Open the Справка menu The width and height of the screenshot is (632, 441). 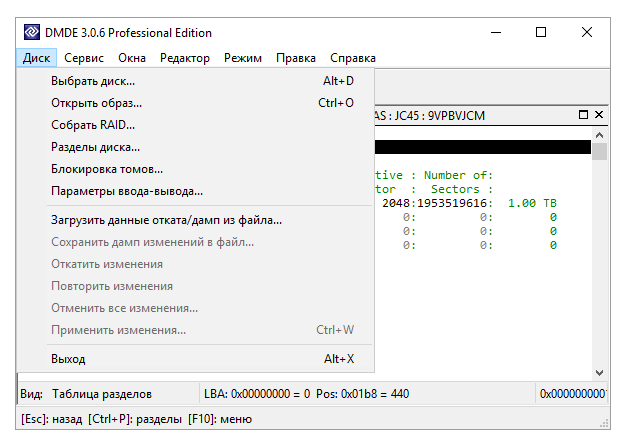tap(353, 58)
